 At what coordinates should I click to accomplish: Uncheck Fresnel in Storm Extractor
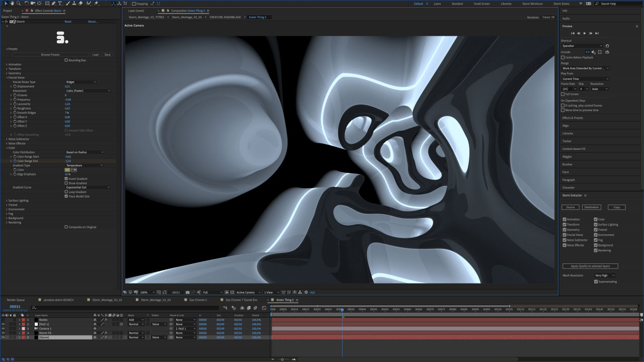(x=596, y=230)
